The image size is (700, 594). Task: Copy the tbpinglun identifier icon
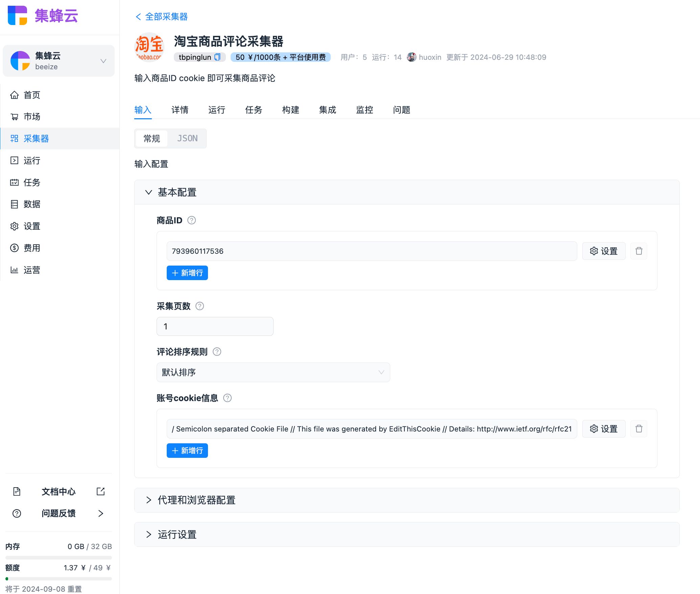click(218, 57)
